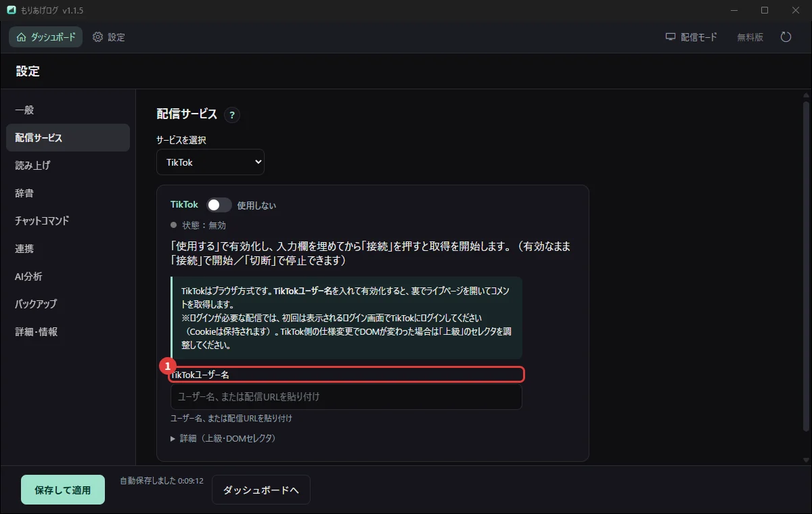Click the 無料版 label in top bar
The height and width of the screenshot is (514, 812).
[750, 37]
